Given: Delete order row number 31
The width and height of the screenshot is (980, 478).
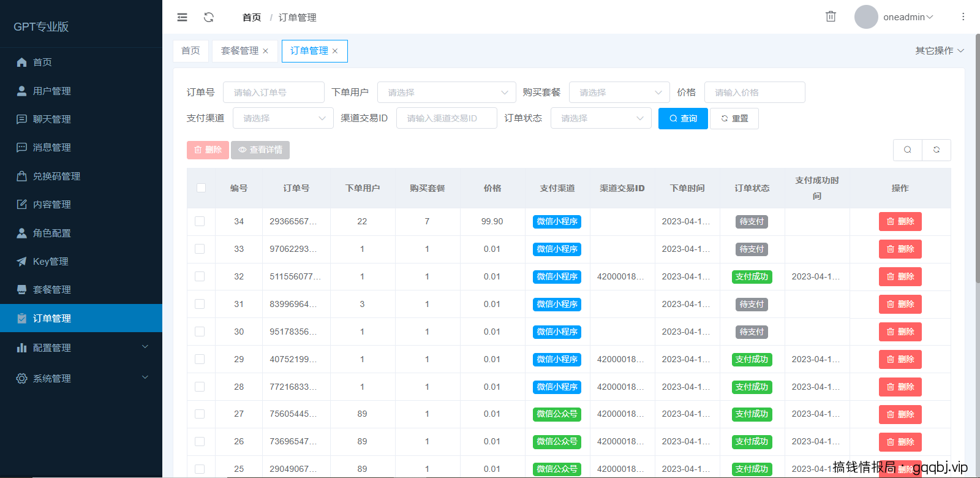Looking at the screenshot, I should (900, 304).
